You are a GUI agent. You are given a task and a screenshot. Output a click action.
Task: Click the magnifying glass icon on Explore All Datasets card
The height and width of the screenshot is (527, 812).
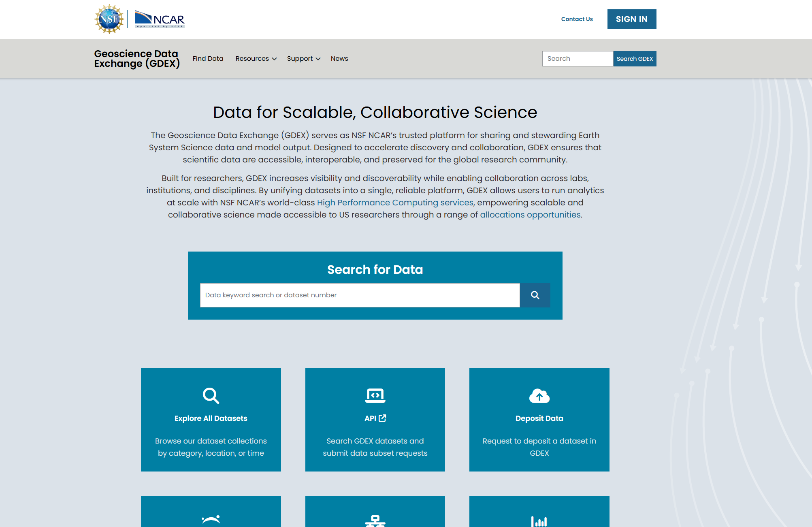coord(211,396)
